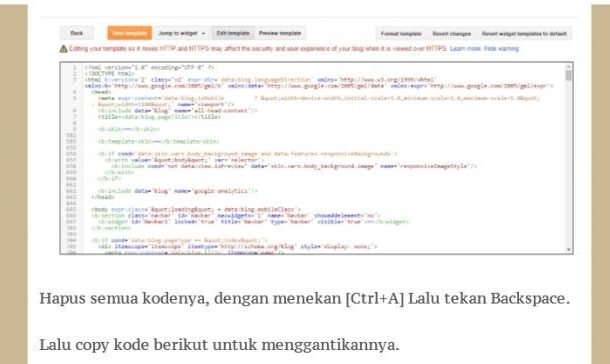Screen dimensions: 610x364
Task: Click the code editor scroll-up arrow
Action: point(569,66)
